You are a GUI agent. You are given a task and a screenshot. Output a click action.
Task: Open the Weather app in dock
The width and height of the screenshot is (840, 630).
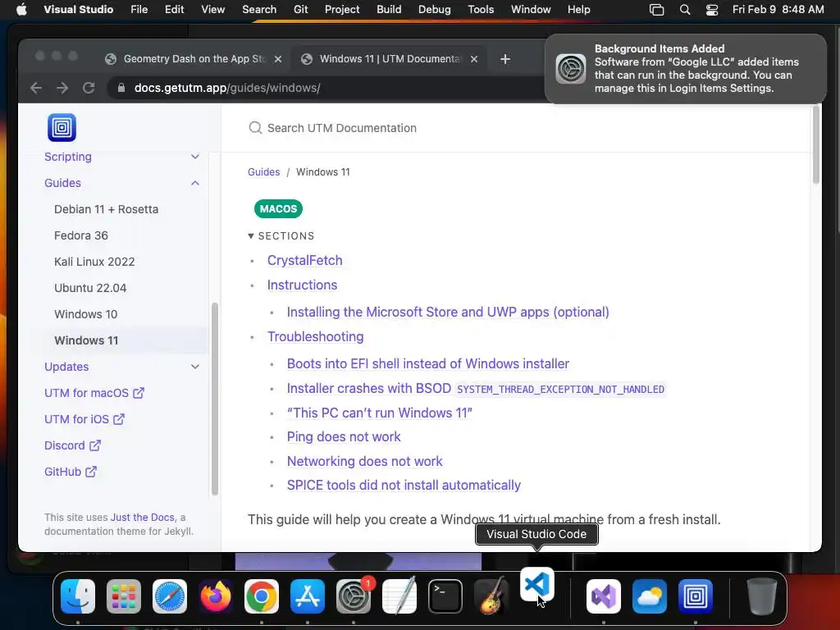650,596
